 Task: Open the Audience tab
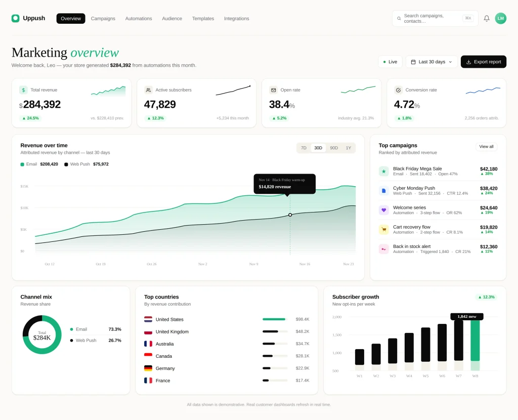[x=172, y=19]
